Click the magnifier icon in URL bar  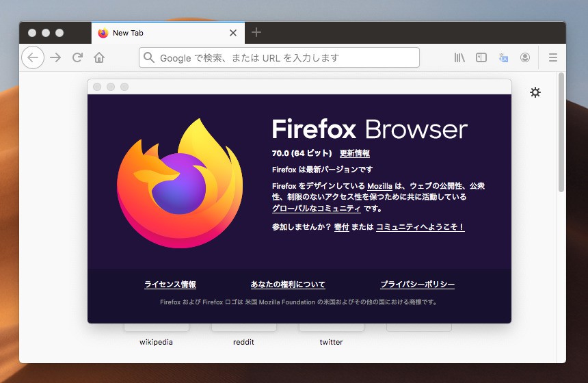(x=149, y=57)
